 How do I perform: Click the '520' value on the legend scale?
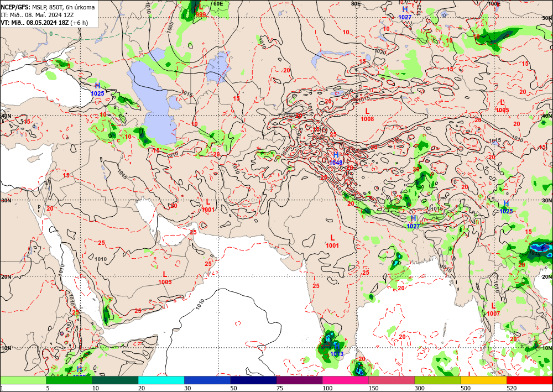pyautogui.click(x=511, y=388)
